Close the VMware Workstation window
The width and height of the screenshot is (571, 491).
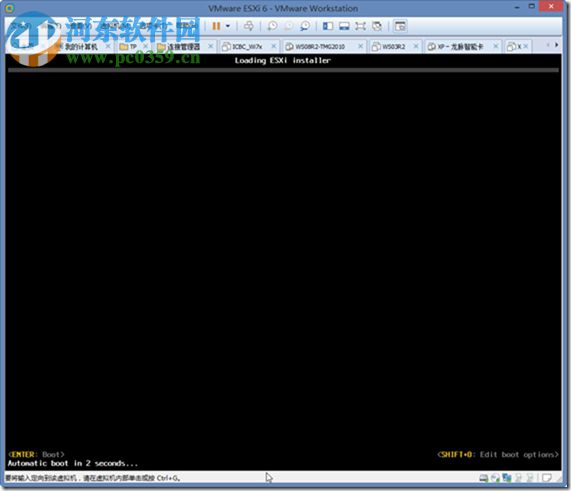(551, 6)
